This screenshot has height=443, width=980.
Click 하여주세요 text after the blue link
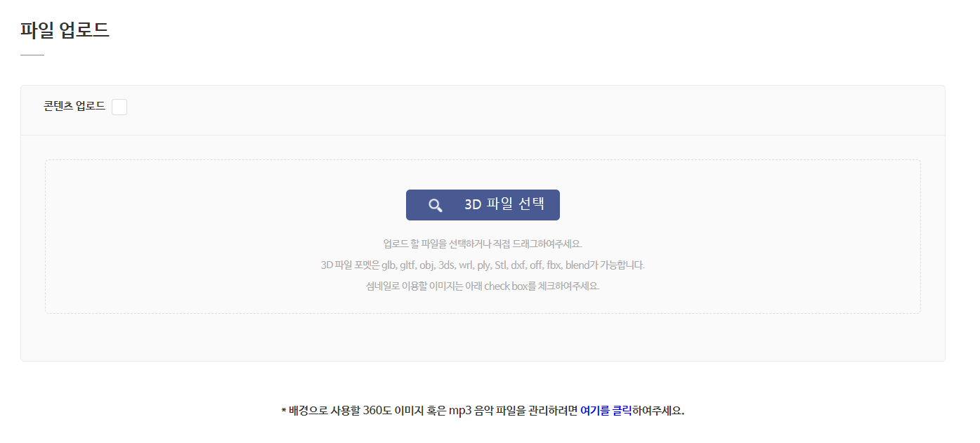tap(658, 411)
